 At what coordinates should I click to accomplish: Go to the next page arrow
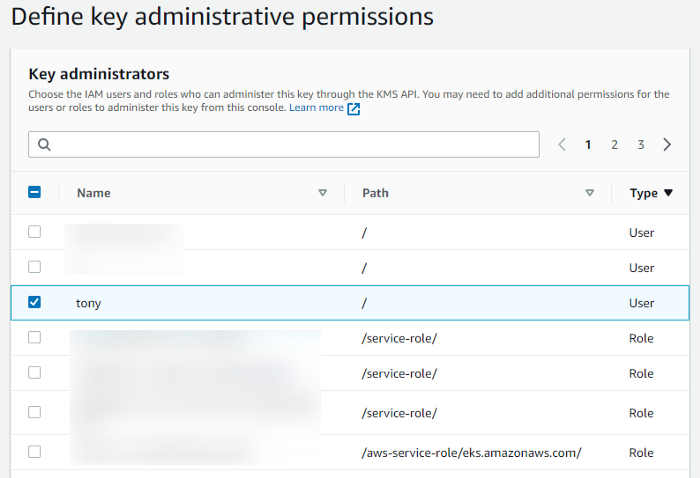(x=667, y=145)
